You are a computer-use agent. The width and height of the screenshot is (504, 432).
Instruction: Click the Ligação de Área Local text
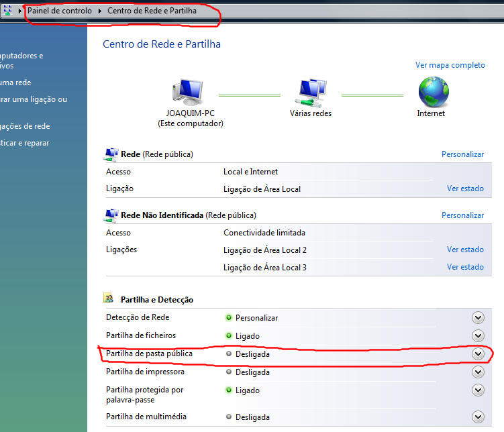click(262, 189)
